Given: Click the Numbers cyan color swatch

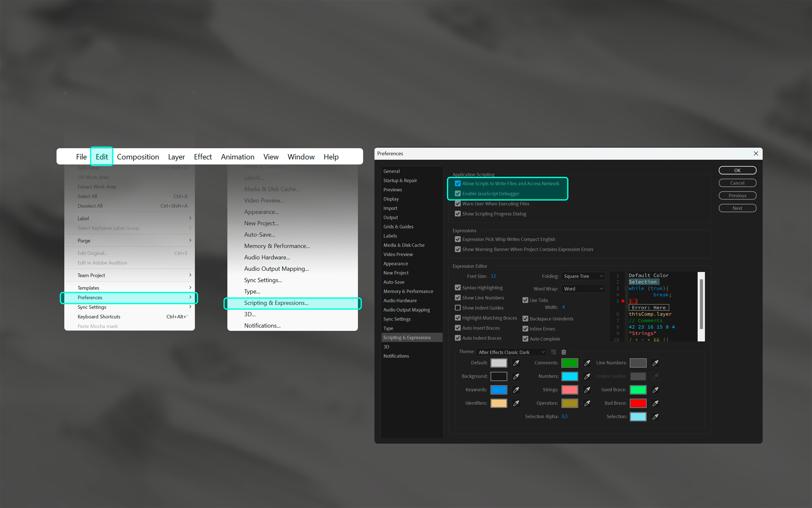Looking at the screenshot, I should pos(570,376).
